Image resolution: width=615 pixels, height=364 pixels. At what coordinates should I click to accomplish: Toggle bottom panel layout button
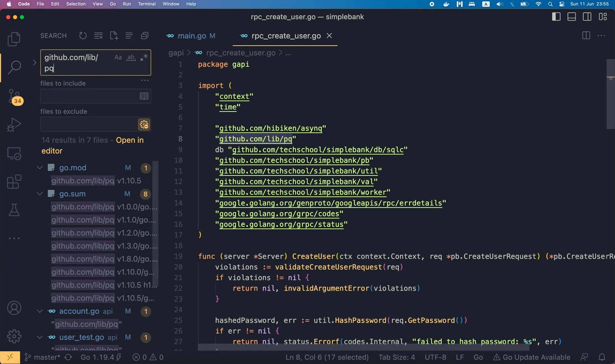tap(572, 17)
